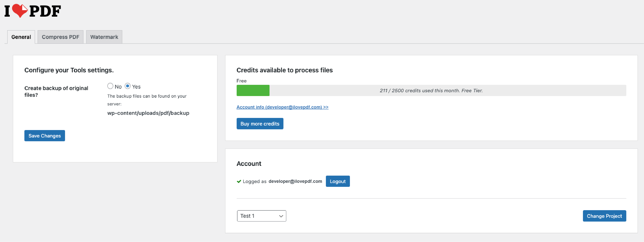
Task: Switch to the General tab
Action: click(x=21, y=37)
